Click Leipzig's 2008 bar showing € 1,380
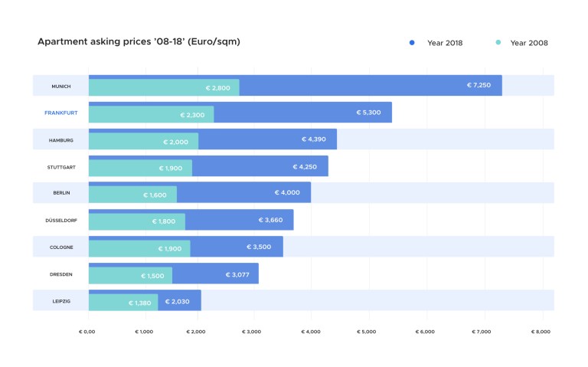Screen dimensions: 588x367 click(x=123, y=303)
